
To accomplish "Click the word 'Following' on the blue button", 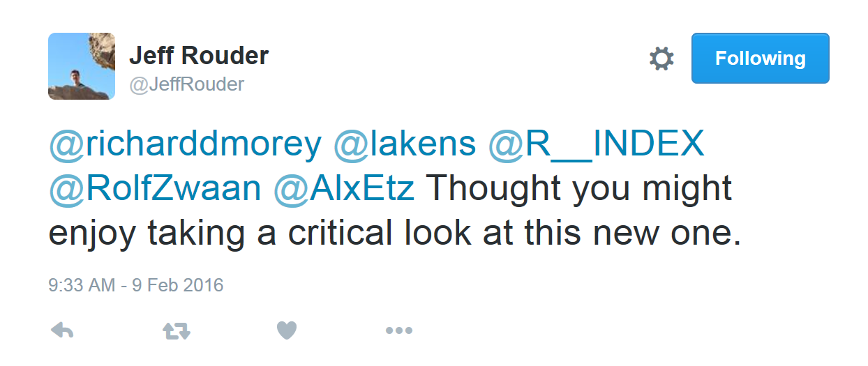I will coord(760,59).
